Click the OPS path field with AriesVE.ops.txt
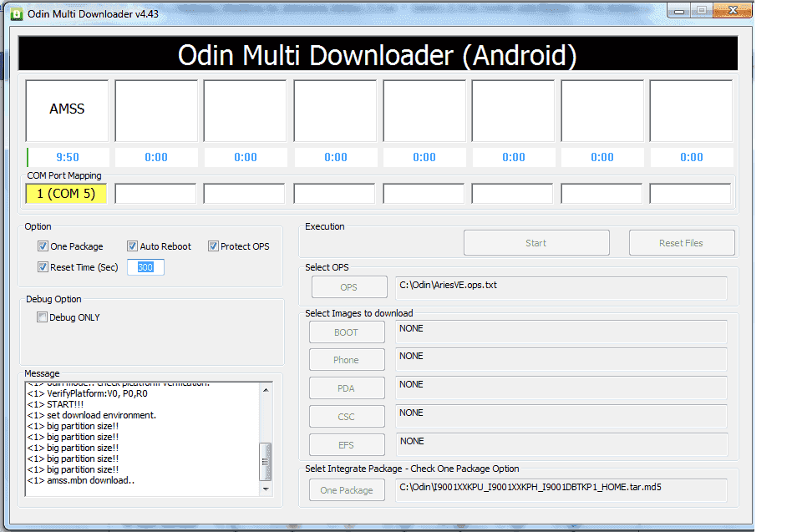Screen dimensions: 802x532 (x=561, y=288)
